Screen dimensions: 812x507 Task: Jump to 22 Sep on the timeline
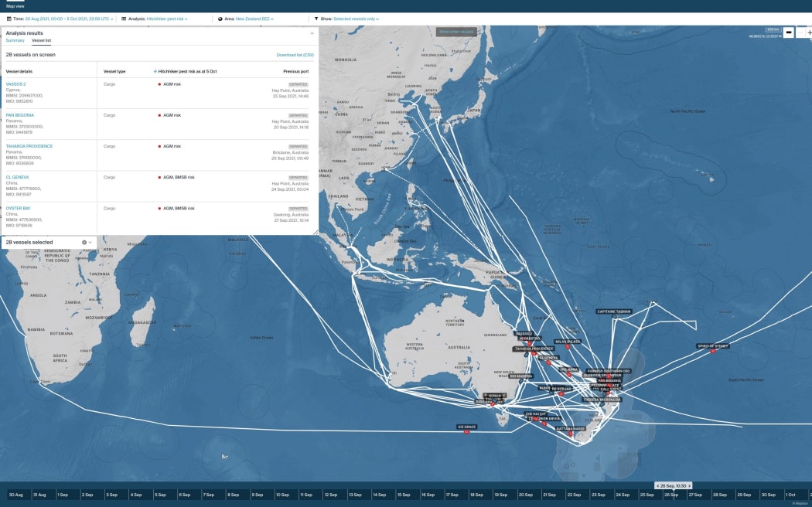click(x=573, y=495)
